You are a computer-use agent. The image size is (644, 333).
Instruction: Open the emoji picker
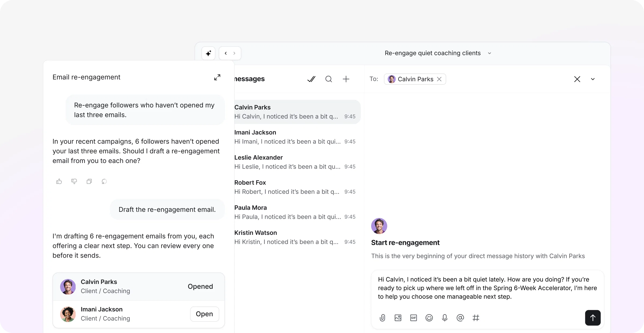coord(429,318)
